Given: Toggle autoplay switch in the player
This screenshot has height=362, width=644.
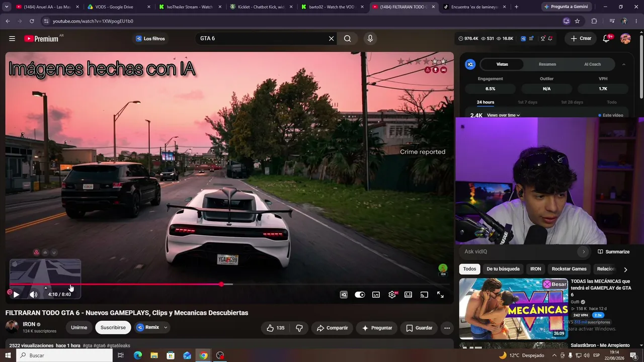Looking at the screenshot, I should point(360,295).
